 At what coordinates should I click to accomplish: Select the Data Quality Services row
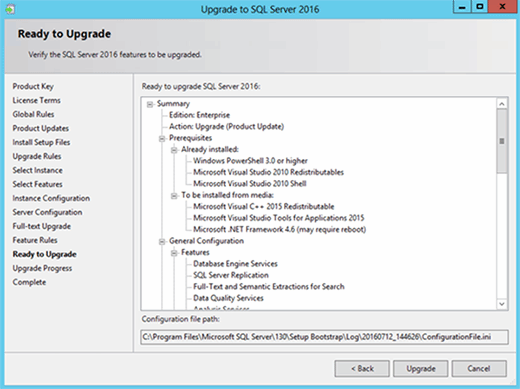click(x=228, y=298)
